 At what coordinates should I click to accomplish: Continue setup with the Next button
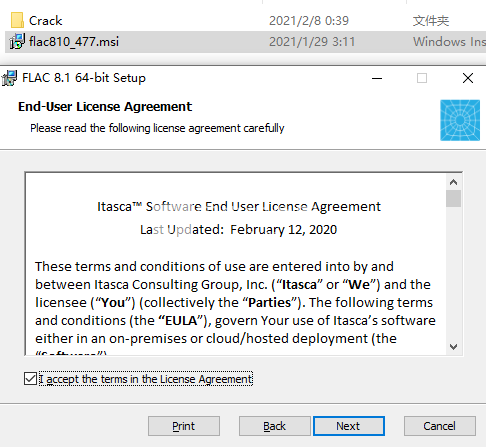tap(349, 426)
